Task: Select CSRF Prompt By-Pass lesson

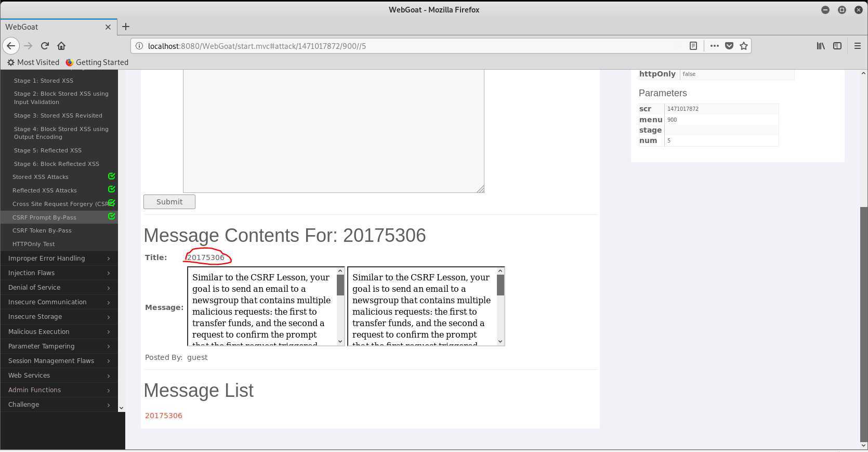Action: [44, 217]
